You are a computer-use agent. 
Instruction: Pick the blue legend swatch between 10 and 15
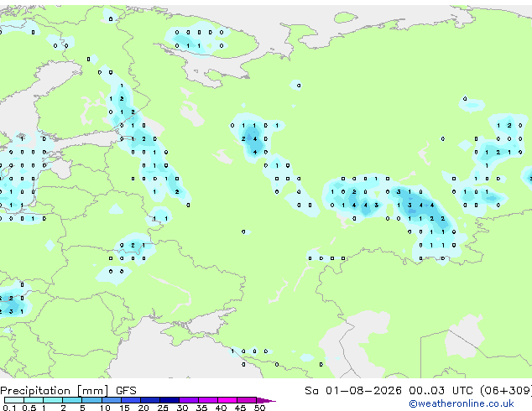[112, 400]
